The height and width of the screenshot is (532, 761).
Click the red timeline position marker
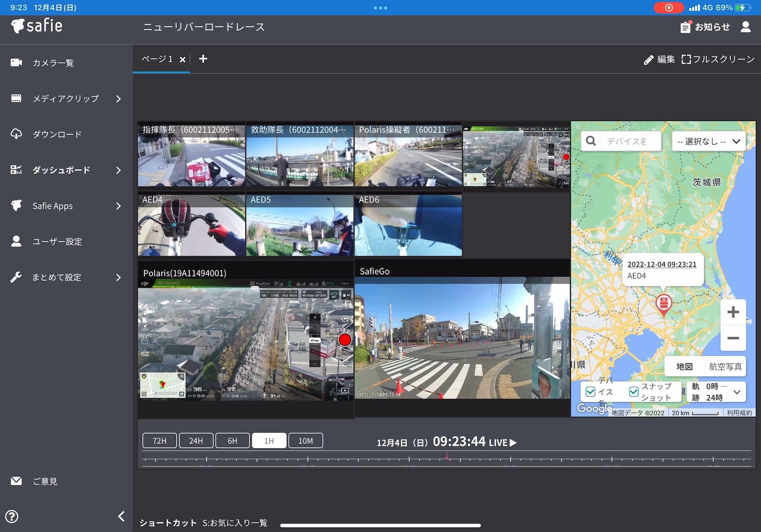point(447,456)
